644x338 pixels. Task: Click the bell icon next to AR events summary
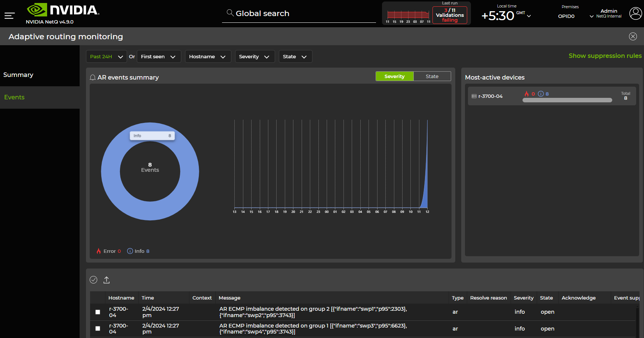(x=93, y=77)
